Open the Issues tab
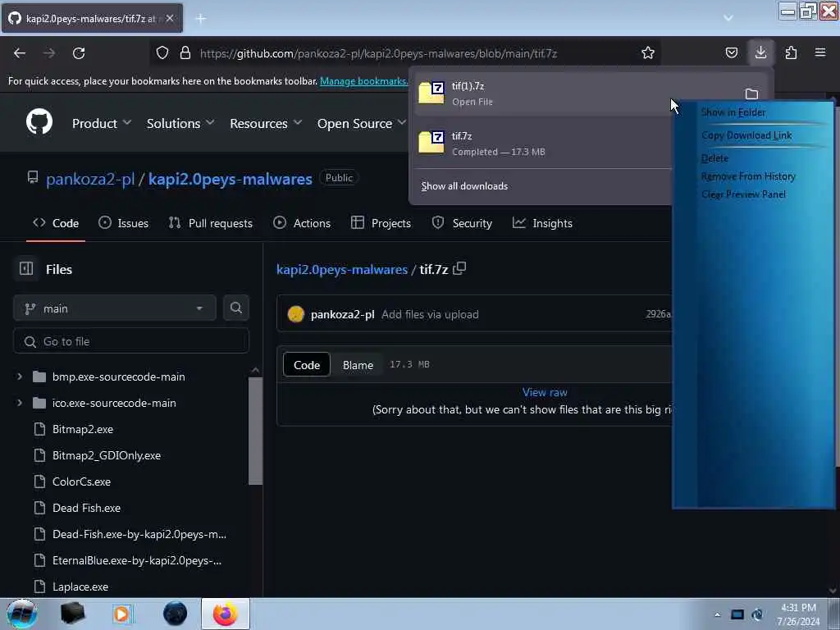Screen dimensions: 840x630 124,223
